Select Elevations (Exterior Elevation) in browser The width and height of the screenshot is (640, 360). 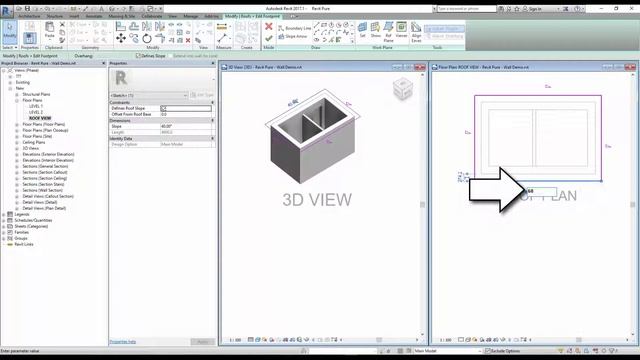(48, 154)
